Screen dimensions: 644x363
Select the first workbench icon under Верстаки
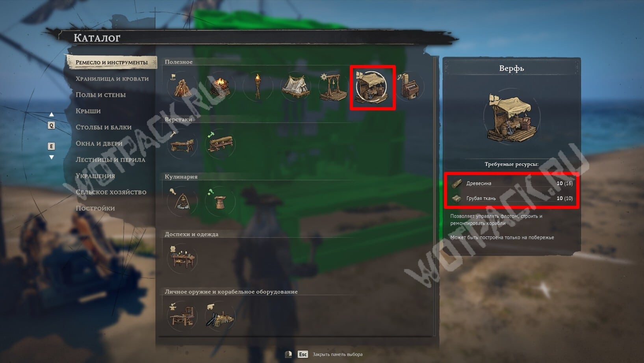click(x=182, y=143)
